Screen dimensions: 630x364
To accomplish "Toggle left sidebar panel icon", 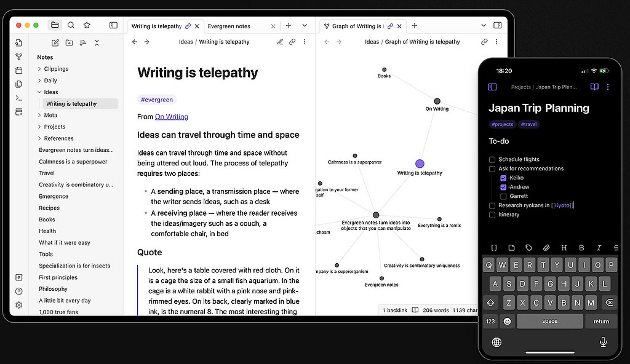I will click(x=113, y=25).
